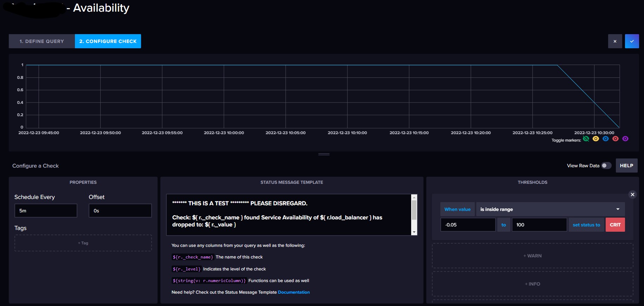Click the 2022-12-23 10:00:00 axis label
The image size is (644, 306).
pyautogui.click(x=224, y=133)
